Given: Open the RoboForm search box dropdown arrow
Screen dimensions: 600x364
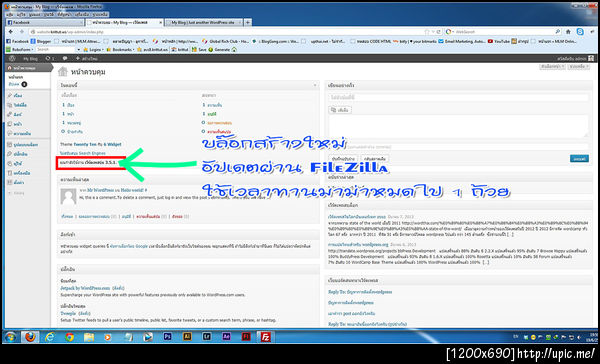Looking at the screenshot, I should [78, 50].
